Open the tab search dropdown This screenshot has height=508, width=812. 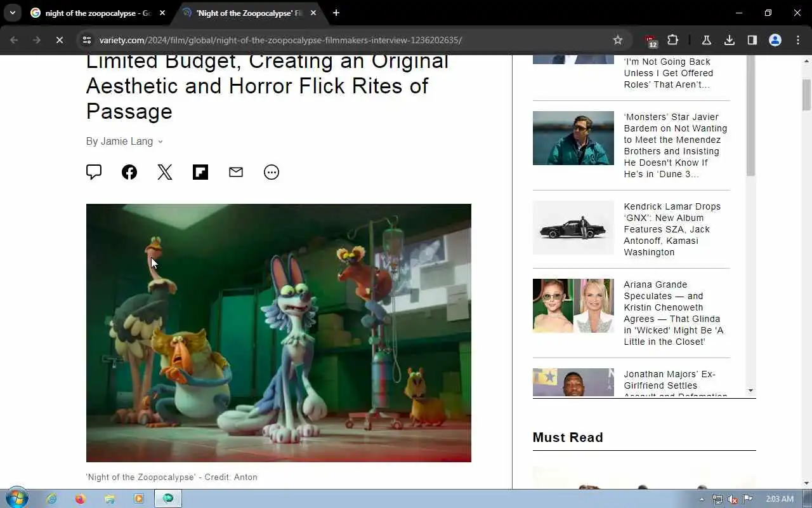click(x=12, y=13)
